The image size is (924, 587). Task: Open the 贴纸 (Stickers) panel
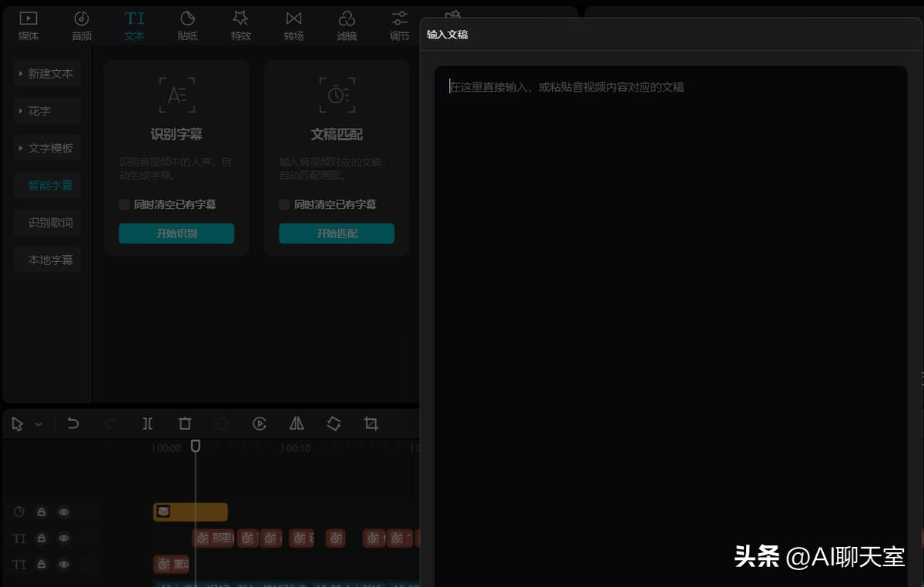pyautogui.click(x=187, y=25)
